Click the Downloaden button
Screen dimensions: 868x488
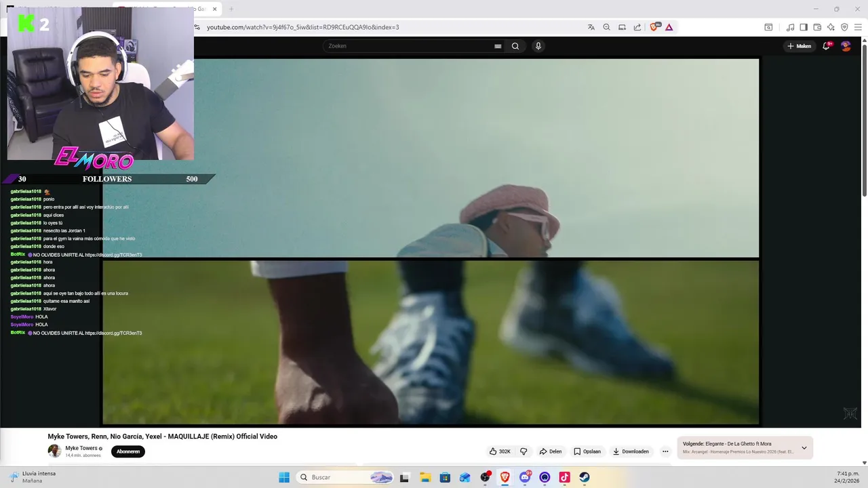[x=631, y=451]
